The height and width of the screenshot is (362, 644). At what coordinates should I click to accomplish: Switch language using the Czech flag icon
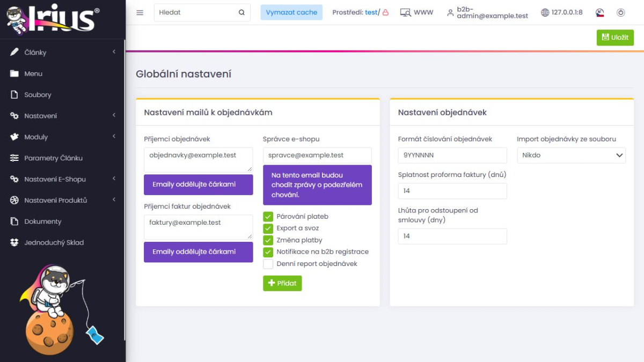600,12
